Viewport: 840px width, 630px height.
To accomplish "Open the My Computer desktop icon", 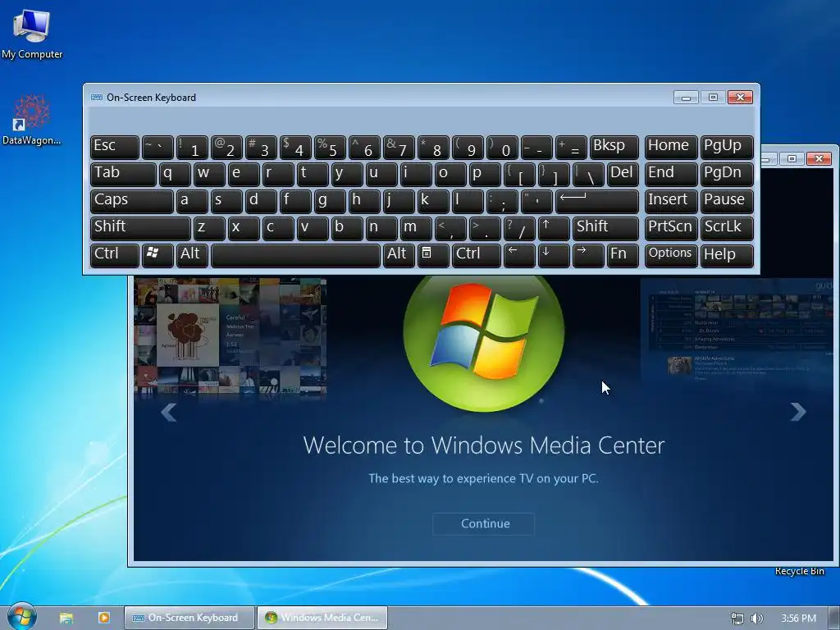I will tap(32, 33).
